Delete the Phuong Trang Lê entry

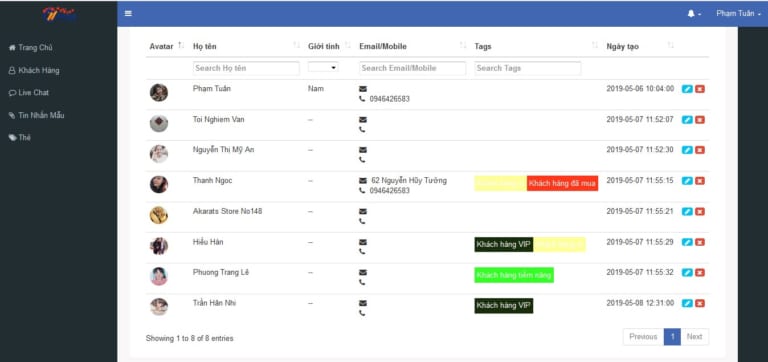click(x=700, y=272)
